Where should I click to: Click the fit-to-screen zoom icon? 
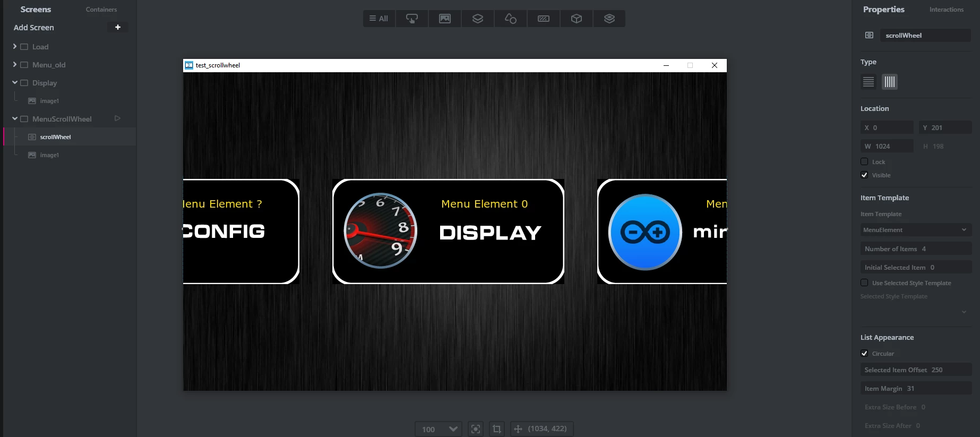point(476,429)
